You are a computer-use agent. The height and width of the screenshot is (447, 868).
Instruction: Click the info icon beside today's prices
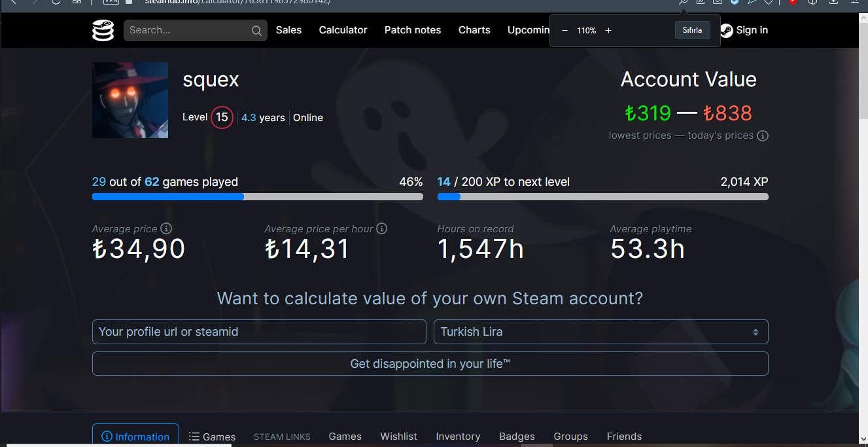coord(763,135)
